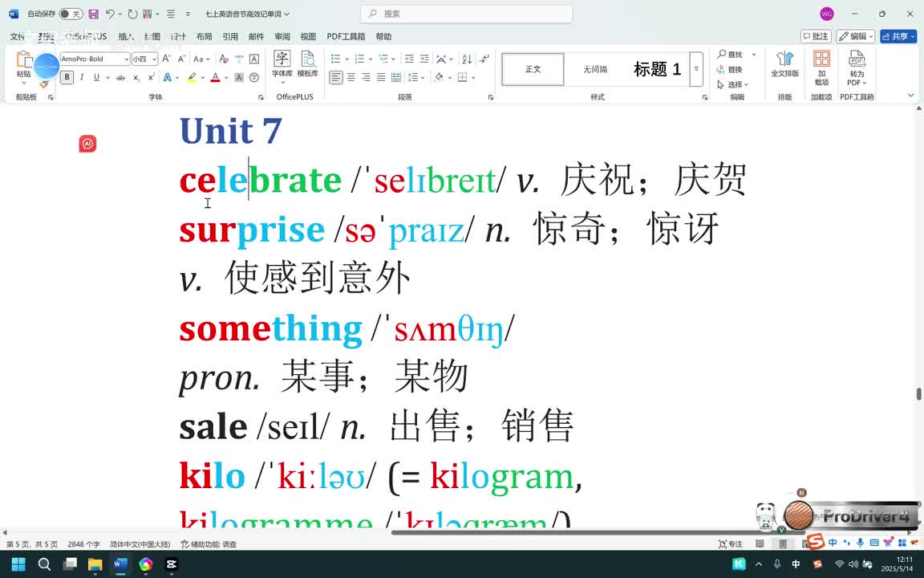
Task: Toggle Bold formatting
Action: click(67, 77)
